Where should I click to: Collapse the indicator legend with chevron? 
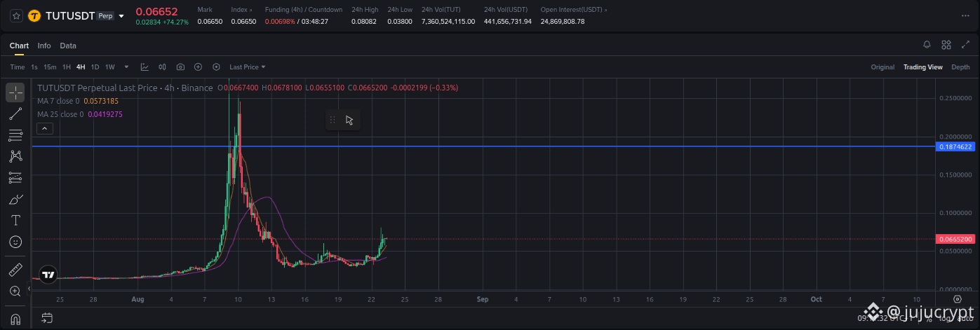[44, 128]
